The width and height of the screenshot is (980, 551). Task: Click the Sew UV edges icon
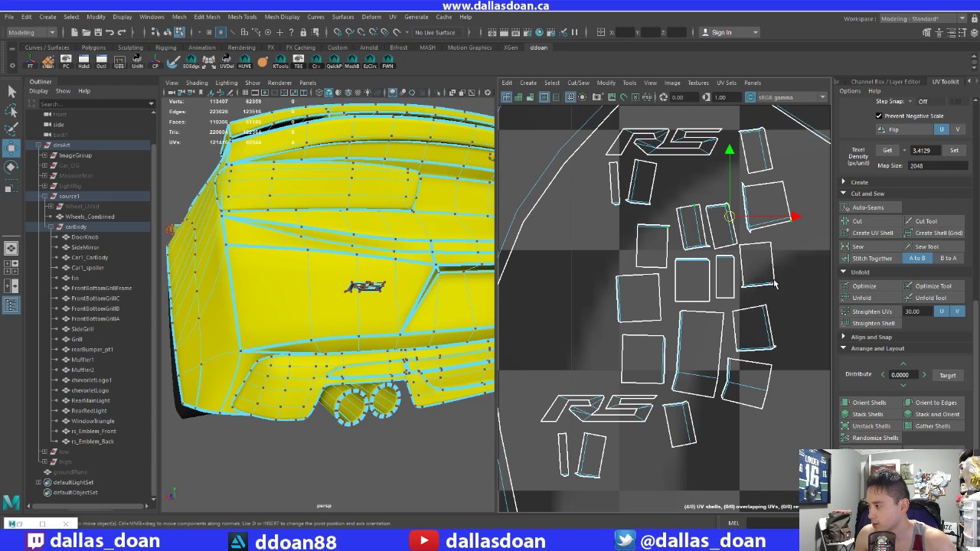coord(845,246)
